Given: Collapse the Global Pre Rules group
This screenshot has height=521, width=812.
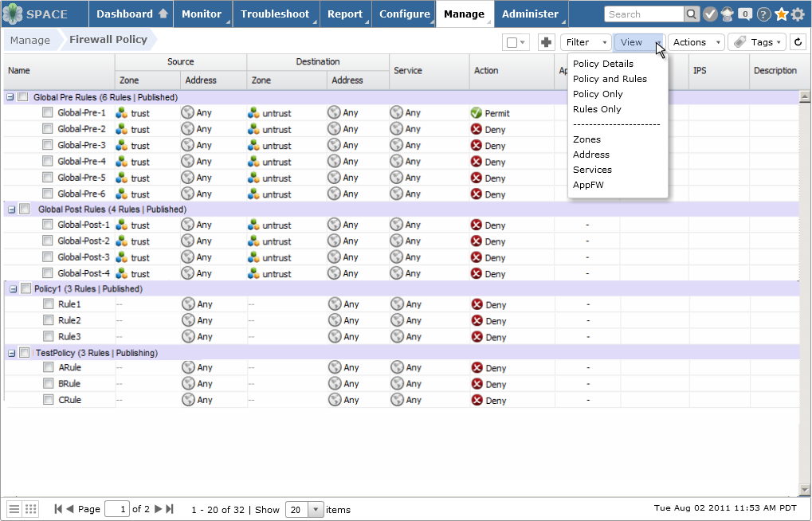Looking at the screenshot, I should click(x=10, y=97).
